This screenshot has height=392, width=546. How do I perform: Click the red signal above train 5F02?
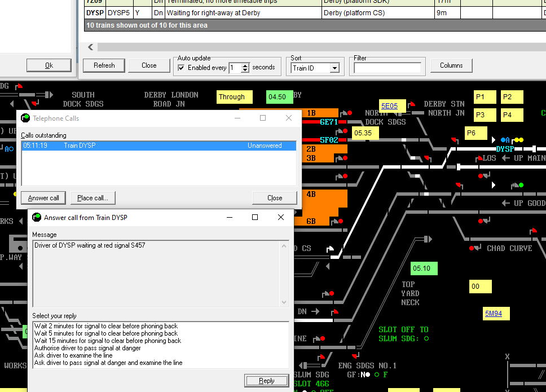pyautogui.click(x=345, y=131)
